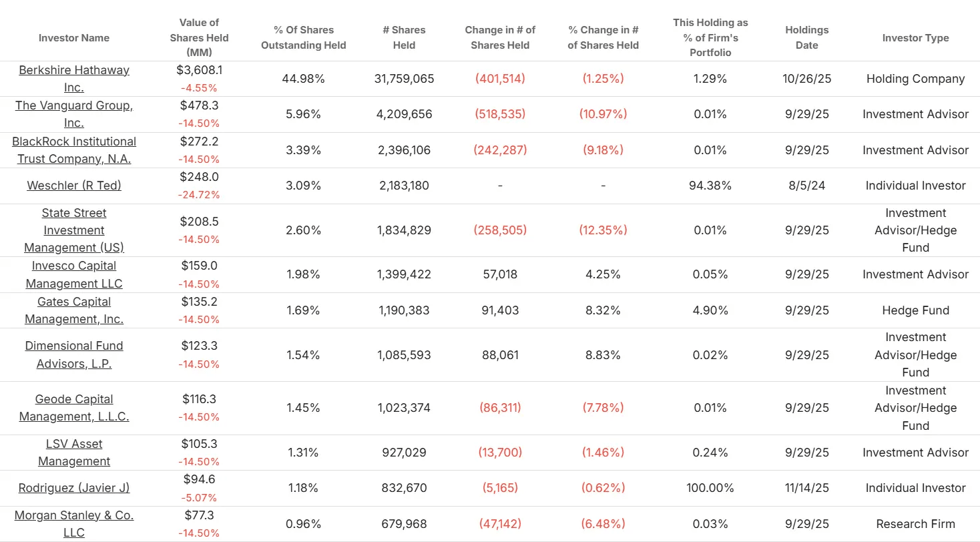The image size is (980, 542).
Task: Sort by # Shares Held column header
Action: [405, 37]
